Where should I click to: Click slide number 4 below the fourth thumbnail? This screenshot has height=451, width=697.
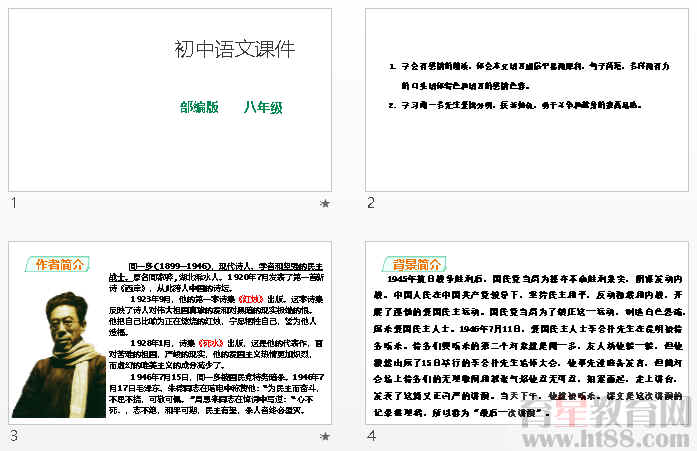pos(371,436)
